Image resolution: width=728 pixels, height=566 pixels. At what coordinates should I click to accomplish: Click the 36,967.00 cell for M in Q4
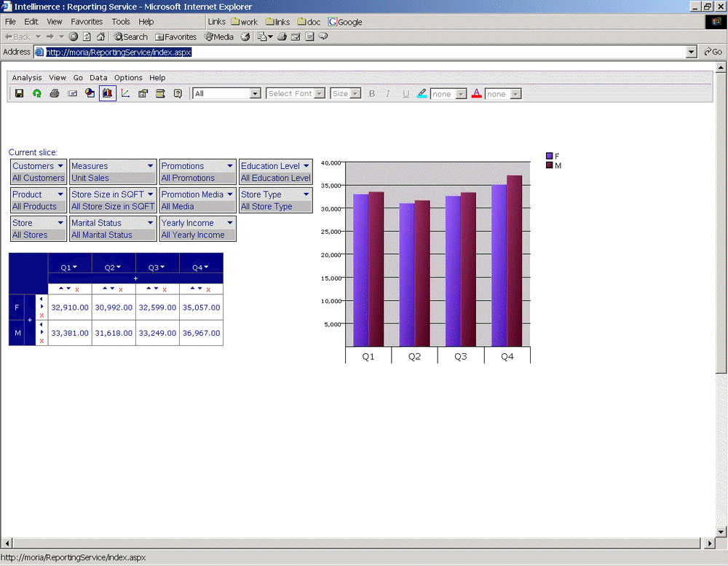pos(201,333)
